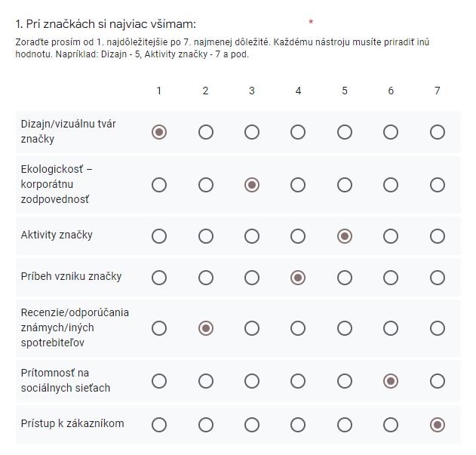This screenshot has height=455, width=476.
Task: Pick rating 1 for Aktivity značky
Action: 158,236
